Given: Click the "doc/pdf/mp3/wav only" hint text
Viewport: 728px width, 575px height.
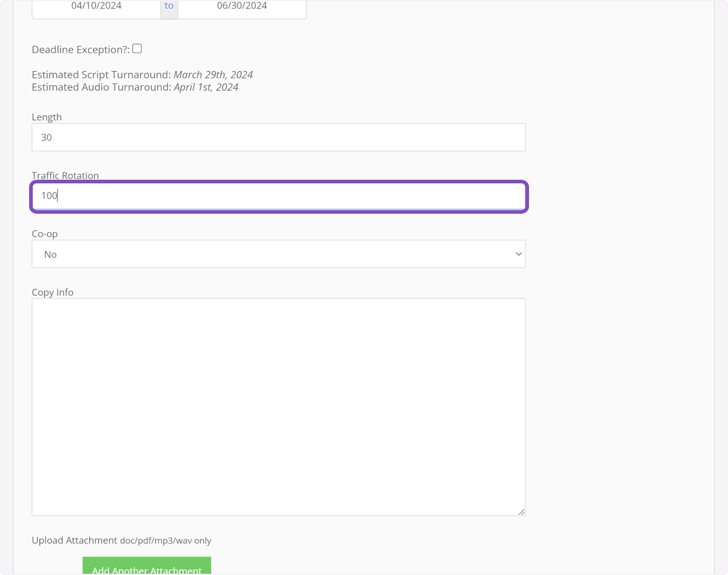Looking at the screenshot, I should tap(166, 540).
